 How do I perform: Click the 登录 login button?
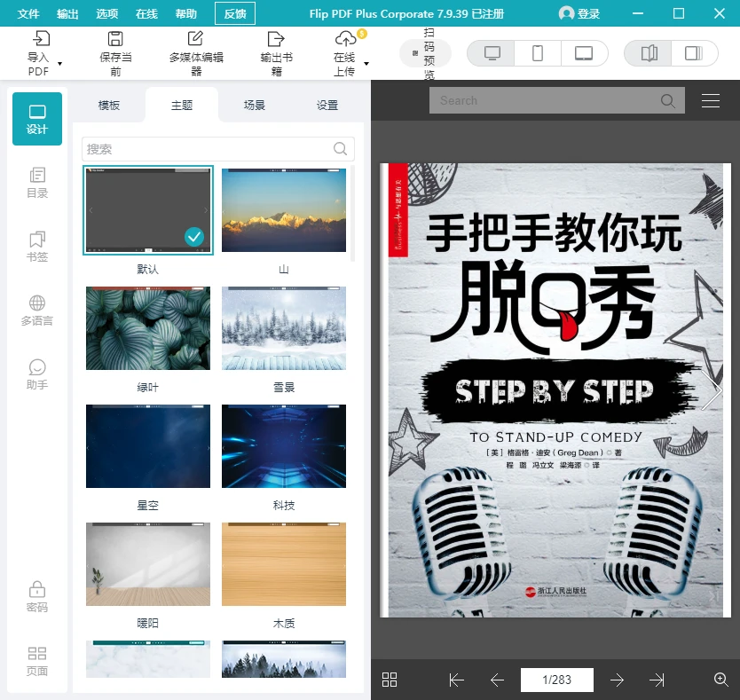coord(579,13)
